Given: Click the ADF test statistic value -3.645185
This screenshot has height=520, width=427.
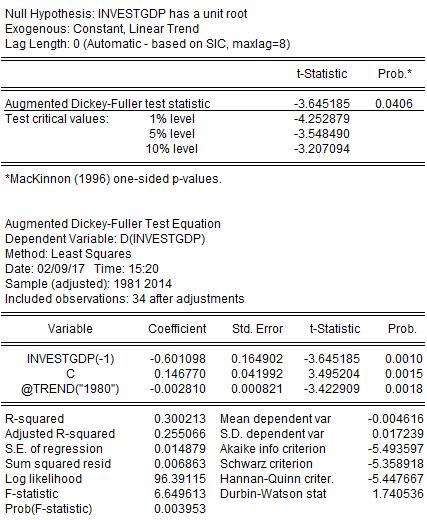Looking at the screenshot, I should click(x=322, y=104).
